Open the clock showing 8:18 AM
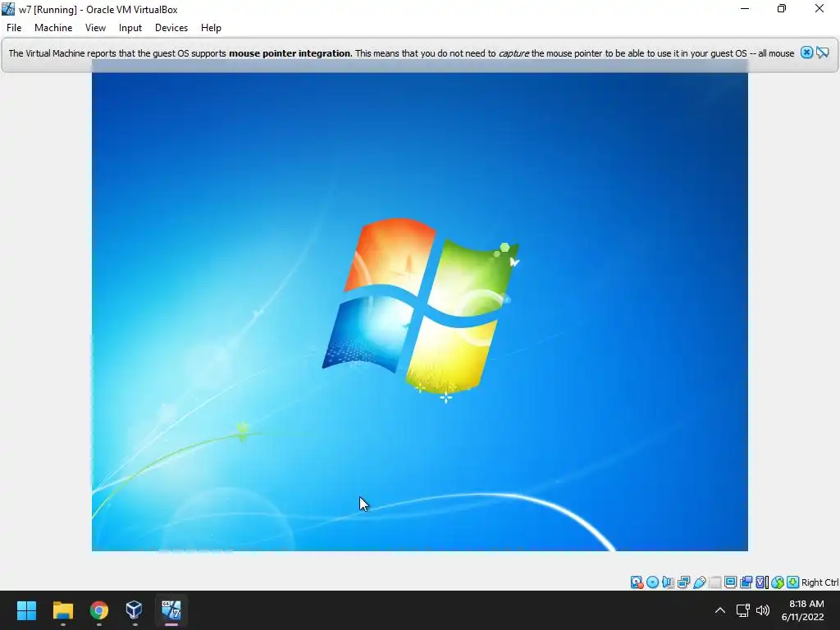Viewport: 840px width, 630px height. pos(802,610)
